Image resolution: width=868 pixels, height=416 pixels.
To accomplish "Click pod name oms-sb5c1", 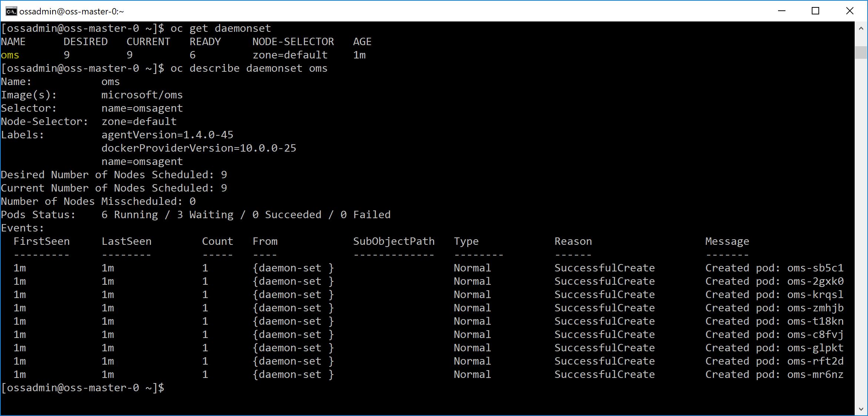I will (x=815, y=268).
